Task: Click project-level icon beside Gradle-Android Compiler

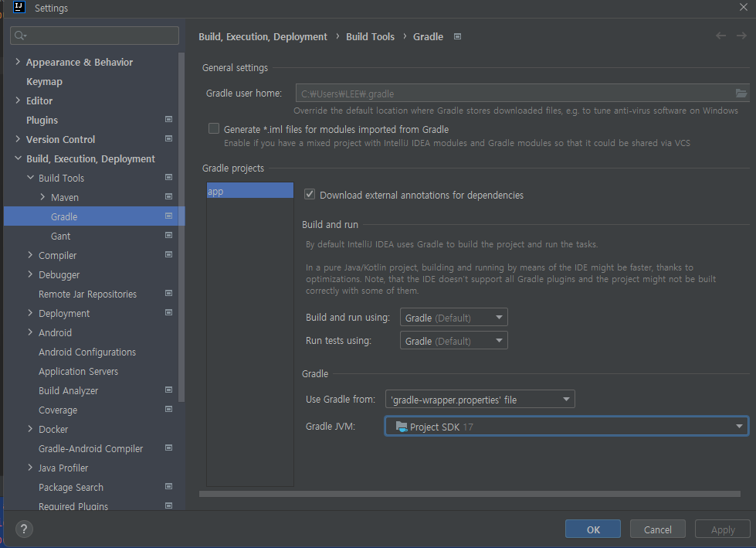Action: coord(169,448)
